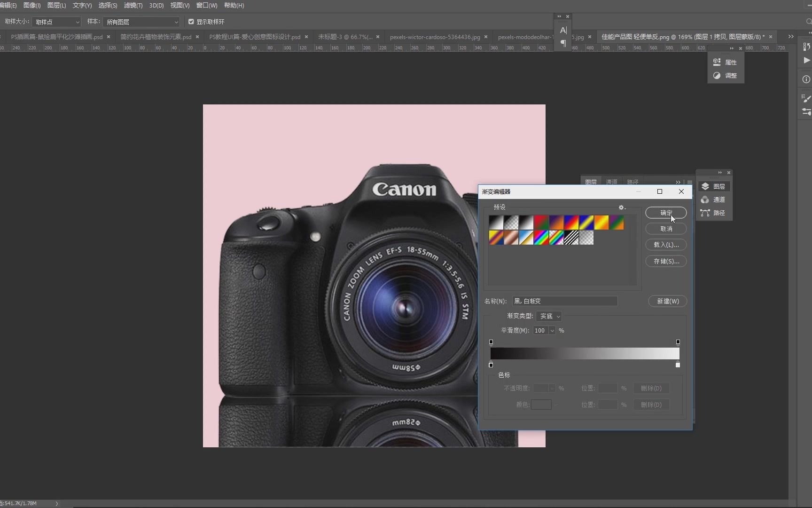This screenshot has height=508, width=812.
Task: Select the red-to-green gradient preset
Action: click(541, 222)
